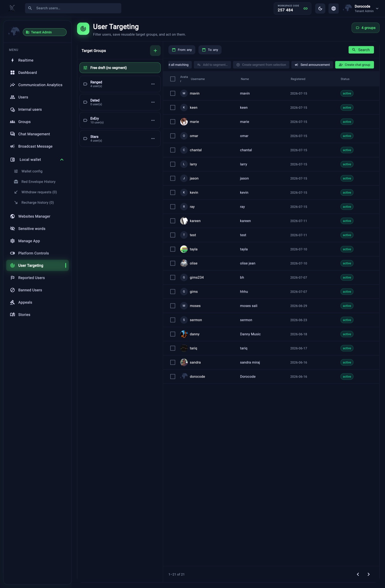Select the kareen row checkbox

173,221
